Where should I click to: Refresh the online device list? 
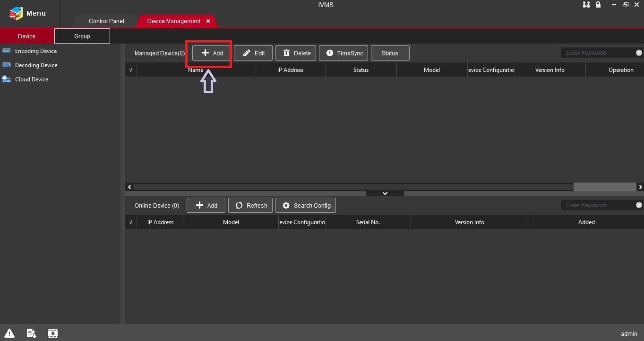[250, 205]
